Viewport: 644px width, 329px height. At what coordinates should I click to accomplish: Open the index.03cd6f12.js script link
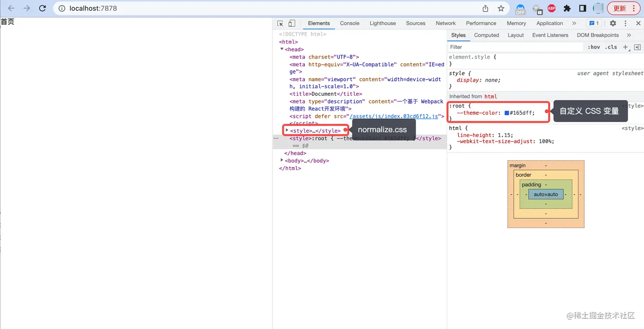pyautogui.click(x=394, y=116)
